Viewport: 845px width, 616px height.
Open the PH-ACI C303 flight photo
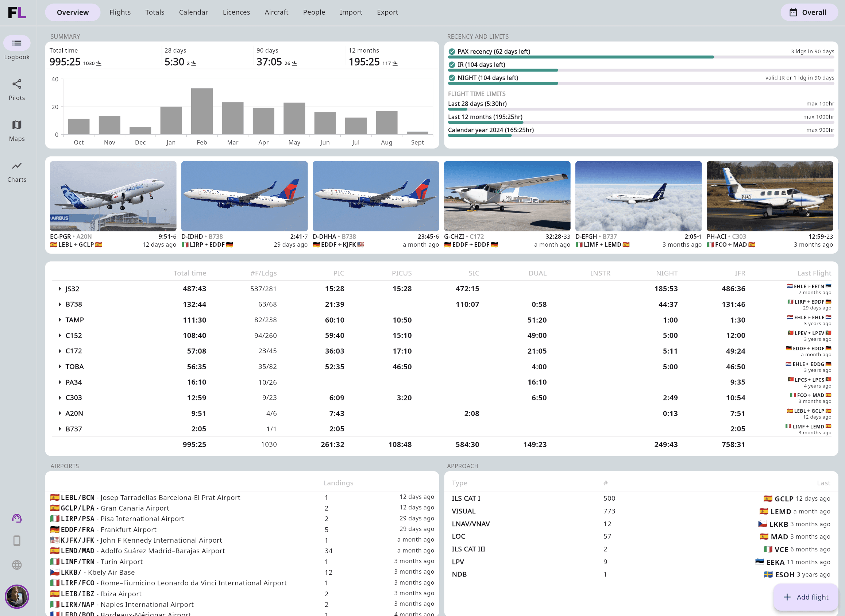(770, 196)
